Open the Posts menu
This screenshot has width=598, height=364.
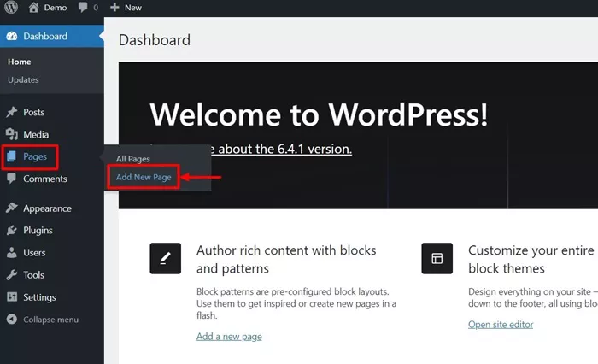coord(34,112)
